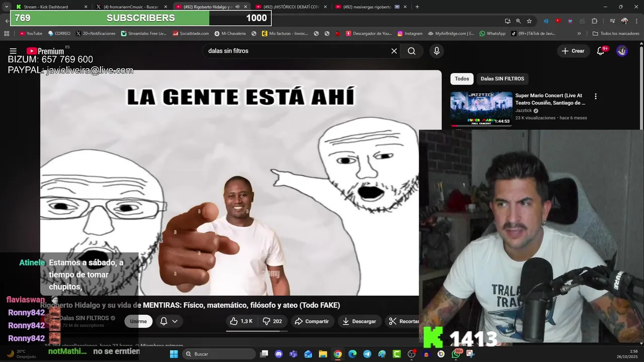Screen dimensions: 644x362
Task: Dislike the video with thumbs down
Action: [272, 321]
